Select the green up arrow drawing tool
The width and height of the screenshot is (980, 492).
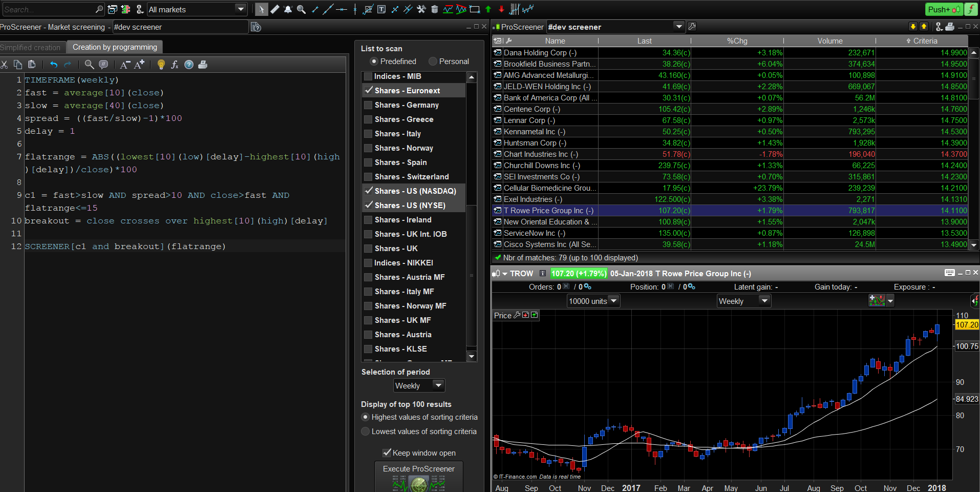pyautogui.click(x=488, y=9)
